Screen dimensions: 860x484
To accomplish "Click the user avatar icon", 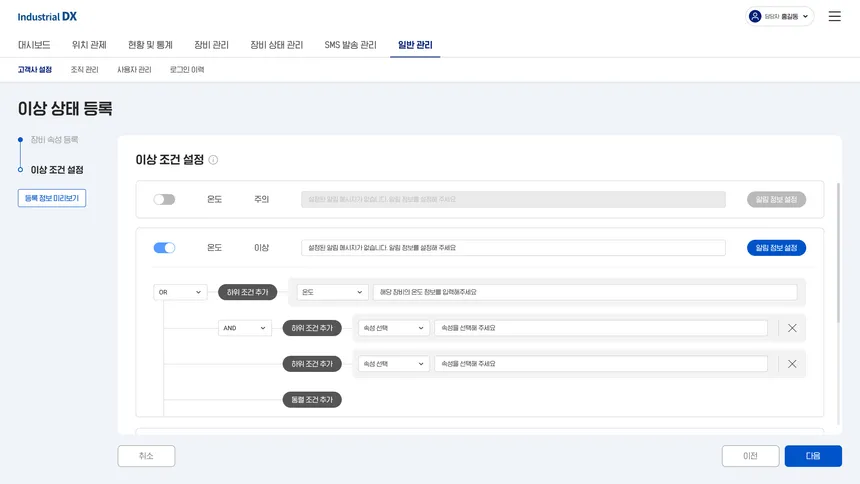I will coord(755,16).
